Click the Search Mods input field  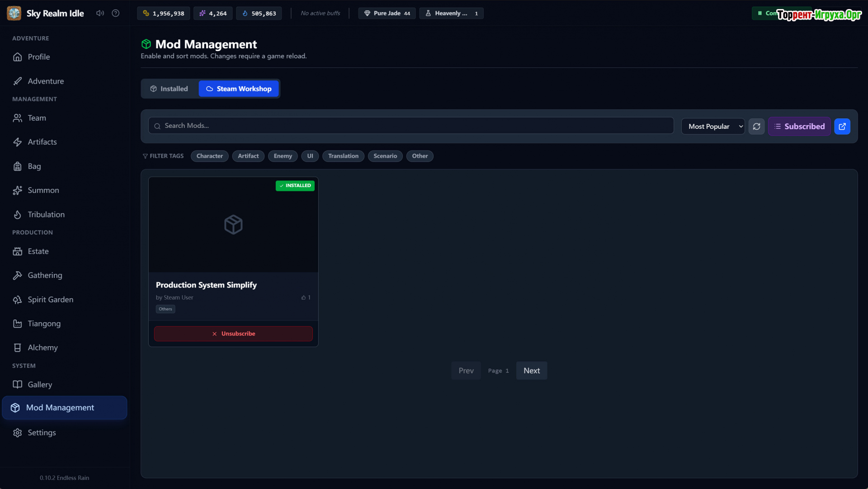pyautogui.click(x=410, y=126)
